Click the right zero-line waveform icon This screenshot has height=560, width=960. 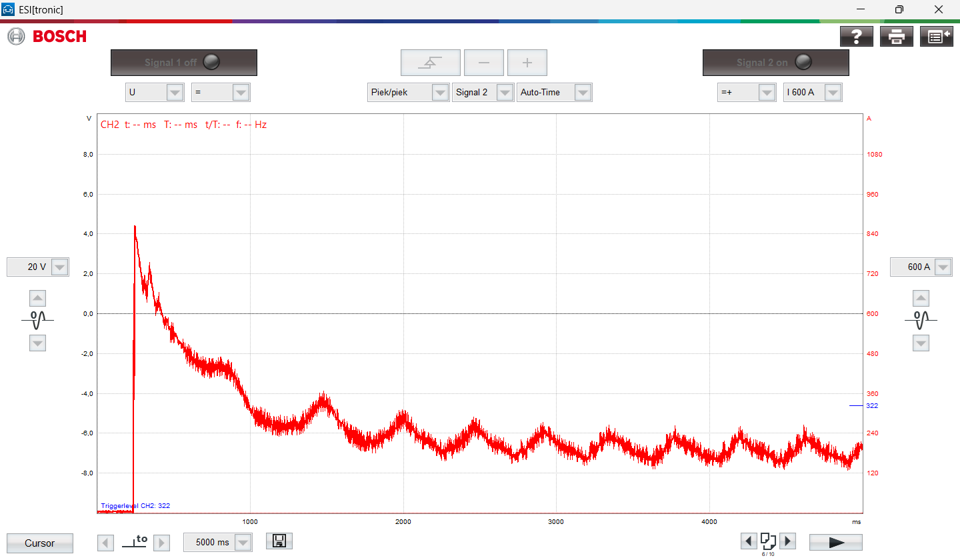921,320
